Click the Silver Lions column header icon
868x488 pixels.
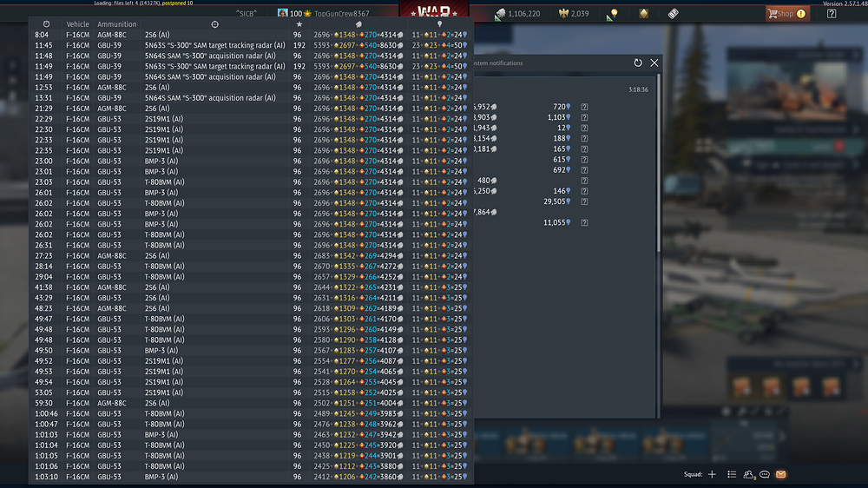[x=358, y=24]
